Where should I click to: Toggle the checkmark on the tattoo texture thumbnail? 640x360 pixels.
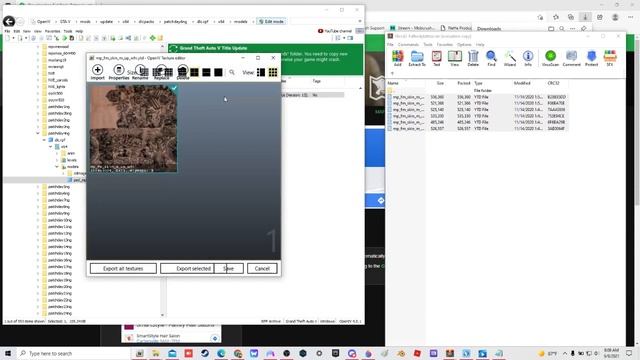[x=174, y=88]
